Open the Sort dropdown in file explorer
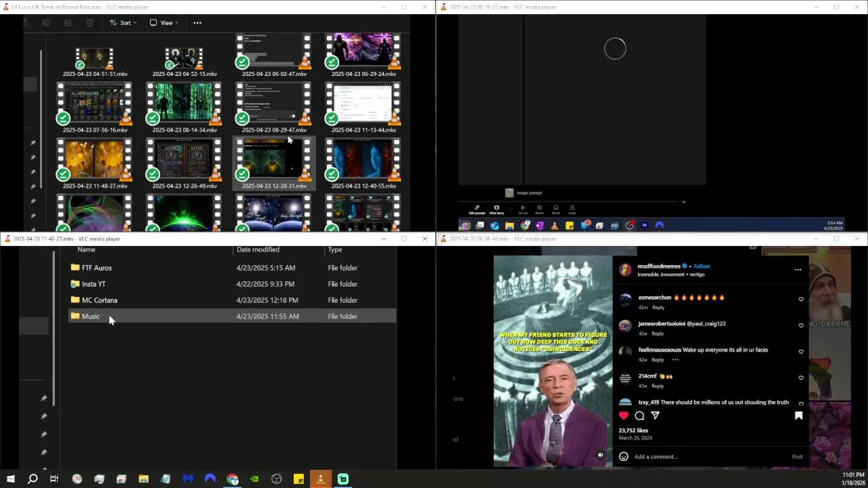The width and height of the screenshot is (868, 488). click(123, 23)
